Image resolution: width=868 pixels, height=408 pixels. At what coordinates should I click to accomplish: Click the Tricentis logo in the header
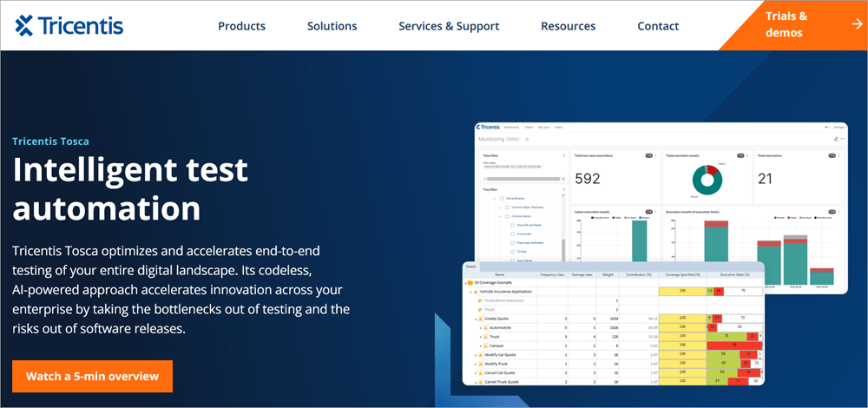69,26
